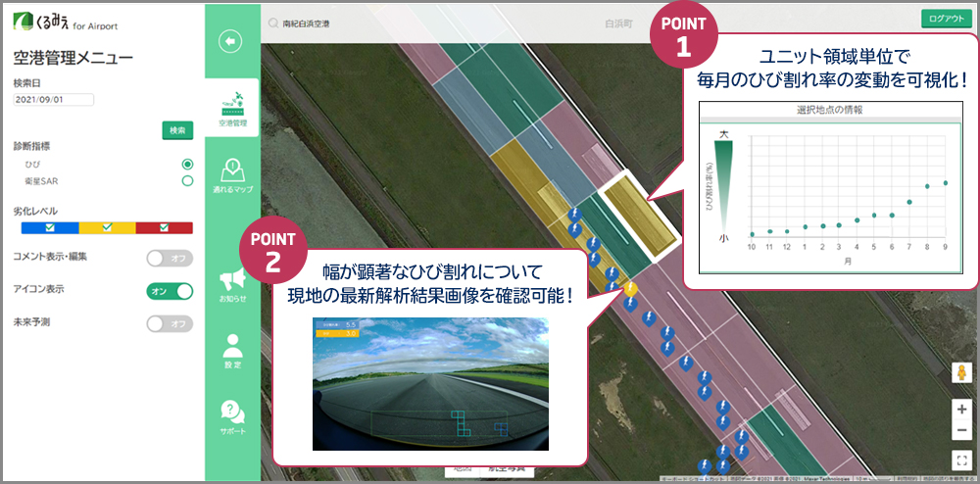This screenshot has height=484, width=980.
Task: Select the 衛星SAR radio button
Action: tap(187, 180)
